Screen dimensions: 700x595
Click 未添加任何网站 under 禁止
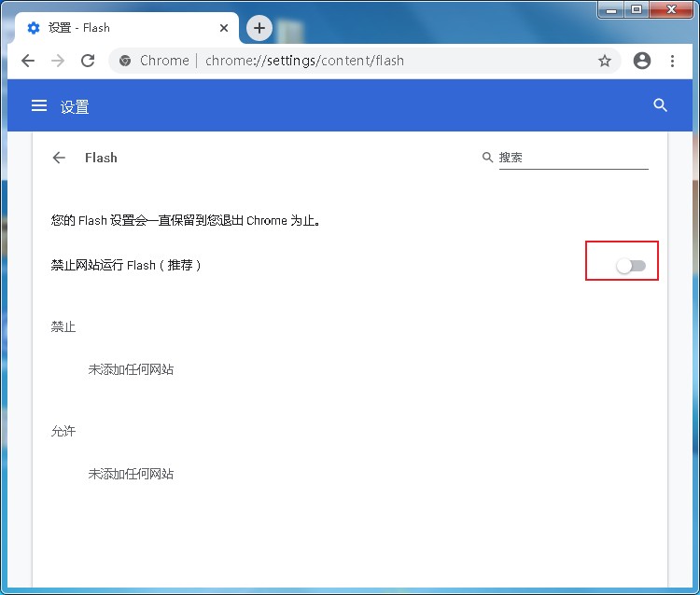click(x=131, y=369)
